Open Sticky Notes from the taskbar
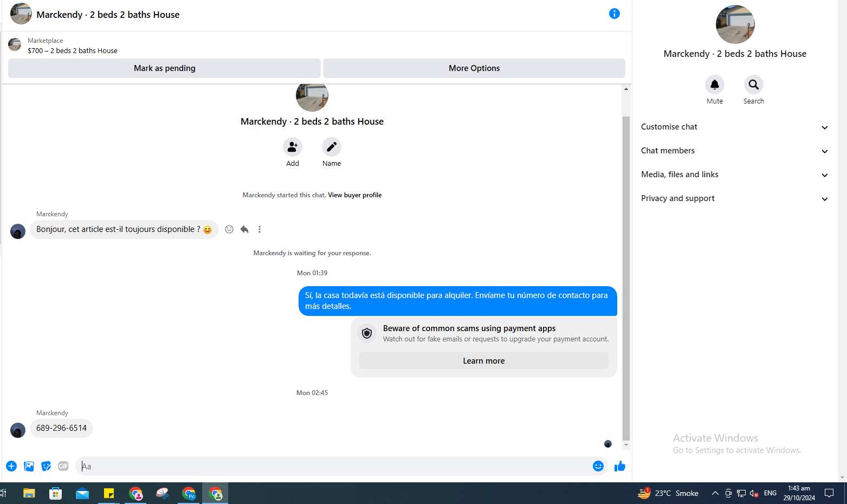This screenshot has height=504, width=847. [x=109, y=493]
